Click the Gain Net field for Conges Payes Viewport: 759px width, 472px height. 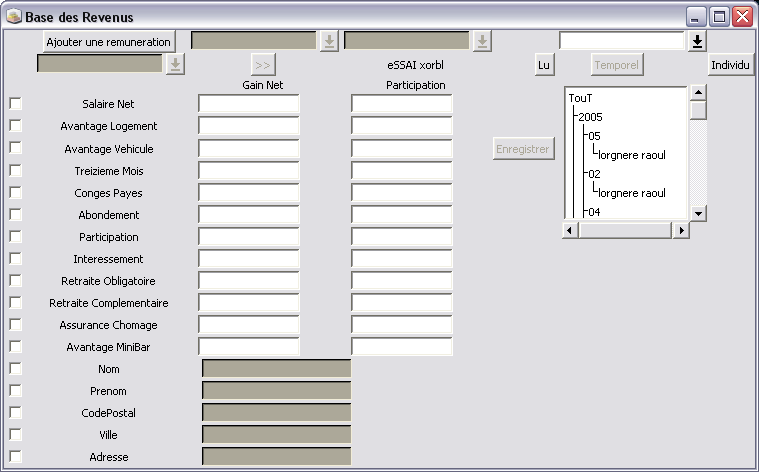pos(249,192)
